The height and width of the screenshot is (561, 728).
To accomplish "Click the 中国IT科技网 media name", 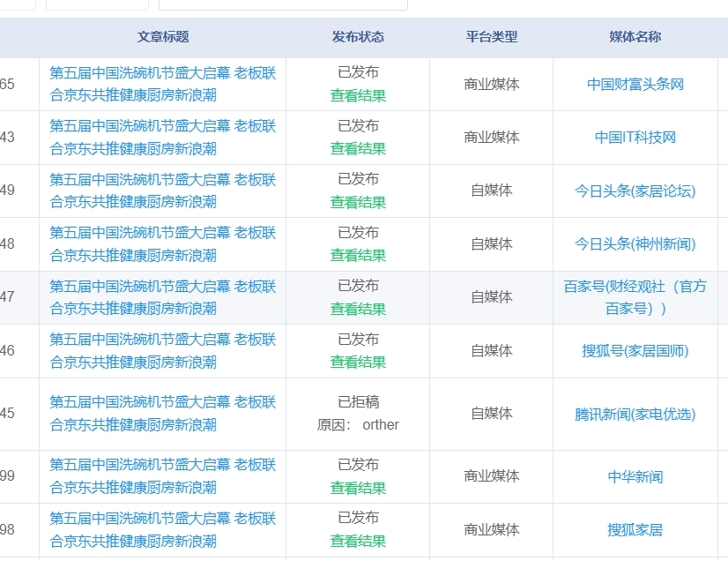I will [x=635, y=138].
